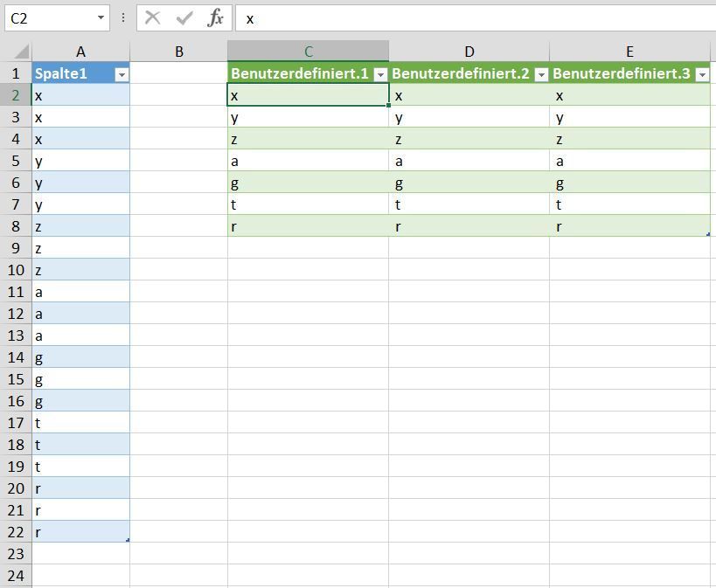716x588 pixels.
Task: Select row 22 header
Action: click(16, 532)
